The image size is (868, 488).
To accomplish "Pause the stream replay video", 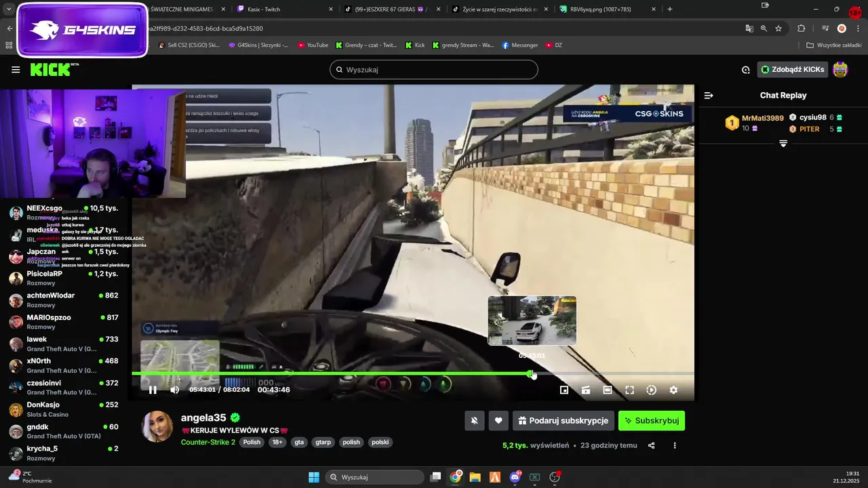I will point(153,390).
